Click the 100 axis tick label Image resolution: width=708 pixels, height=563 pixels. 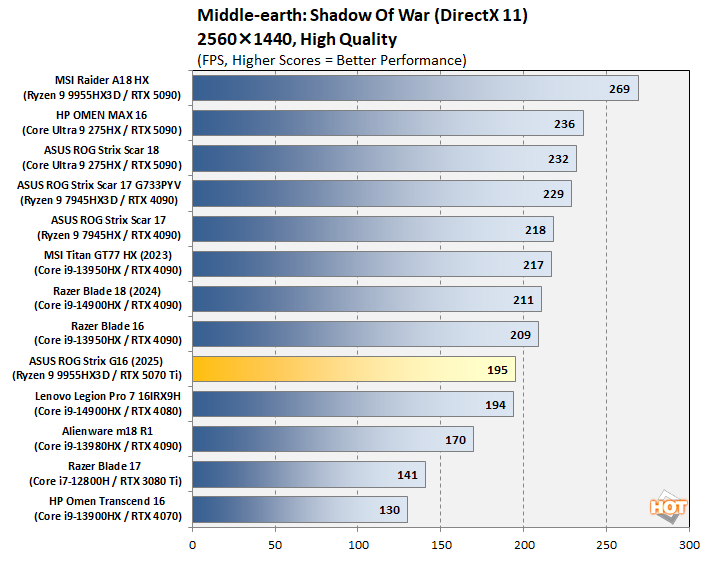[x=358, y=545]
